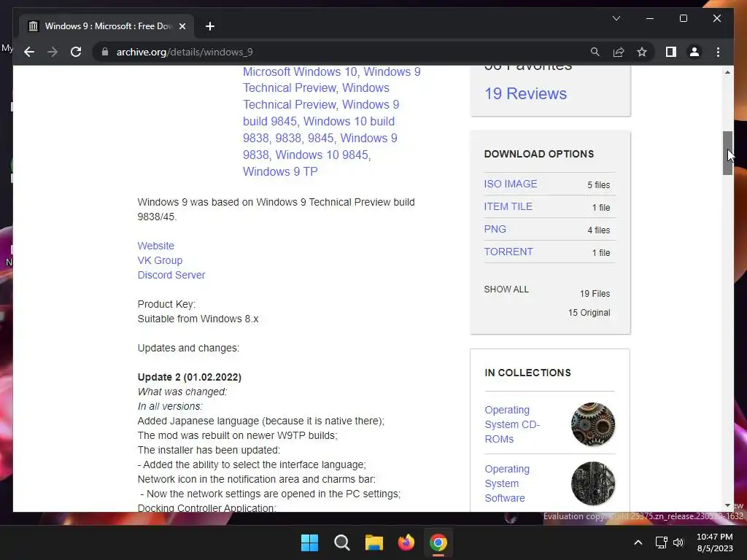Launch Firefox from the taskbar
This screenshot has height=560, width=747.
[x=406, y=542]
